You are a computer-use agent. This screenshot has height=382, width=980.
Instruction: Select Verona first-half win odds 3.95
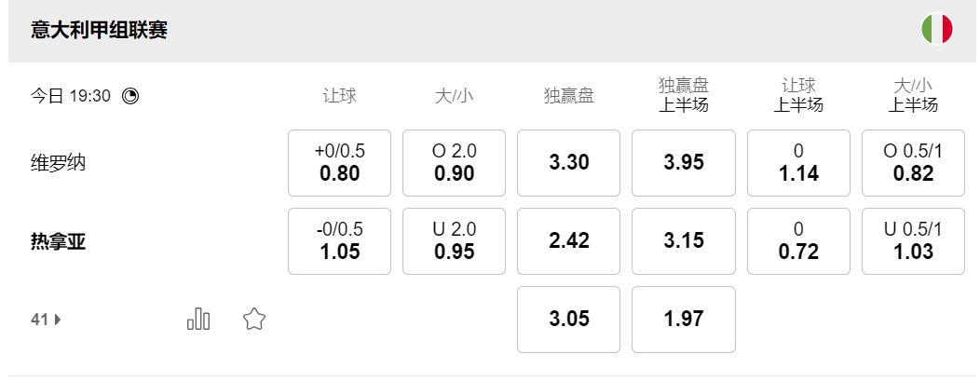click(x=684, y=163)
